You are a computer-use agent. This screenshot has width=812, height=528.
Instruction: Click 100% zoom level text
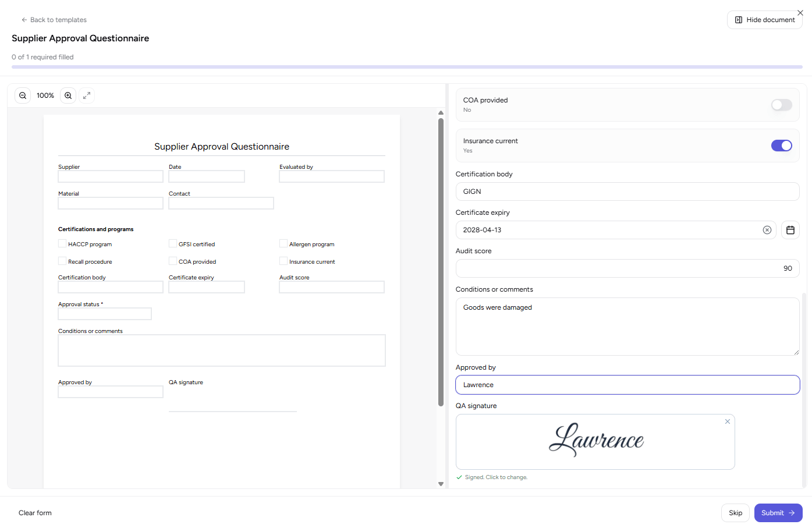coord(45,95)
